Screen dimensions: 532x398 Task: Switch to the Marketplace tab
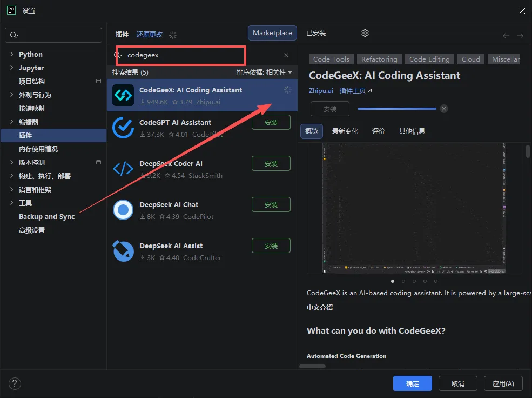[272, 33]
